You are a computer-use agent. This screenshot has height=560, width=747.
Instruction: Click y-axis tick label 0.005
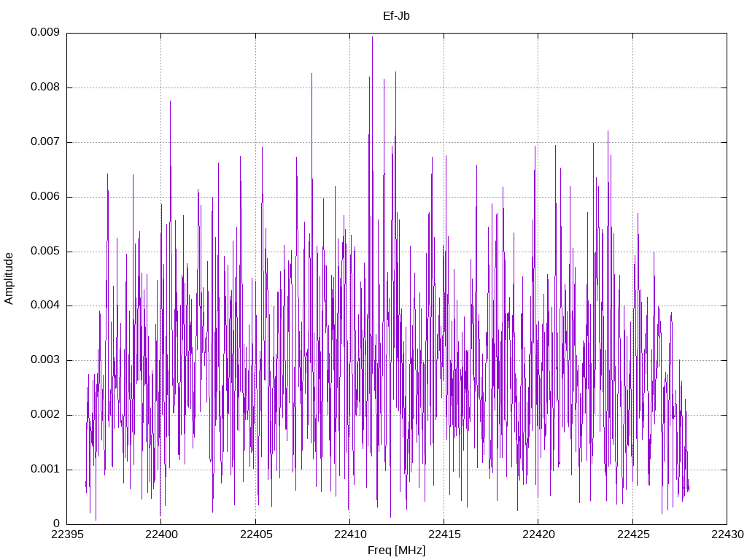tap(45, 251)
